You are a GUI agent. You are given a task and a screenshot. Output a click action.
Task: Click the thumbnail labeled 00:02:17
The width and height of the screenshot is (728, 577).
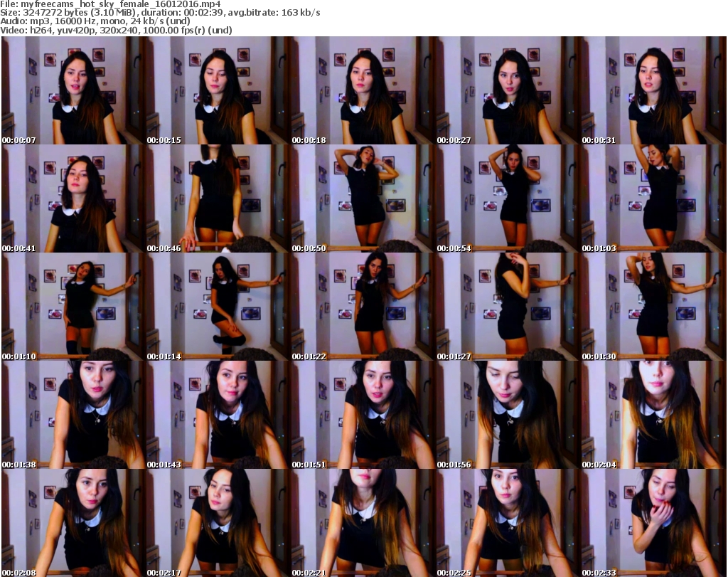[218, 523]
